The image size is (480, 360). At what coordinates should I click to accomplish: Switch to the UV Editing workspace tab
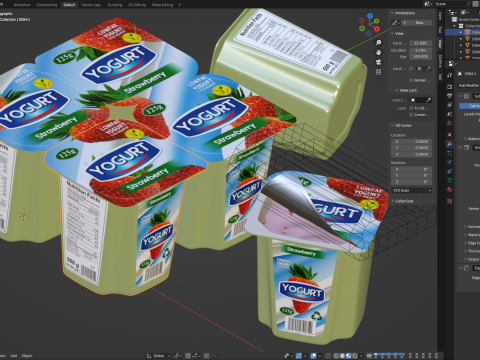click(137, 5)
